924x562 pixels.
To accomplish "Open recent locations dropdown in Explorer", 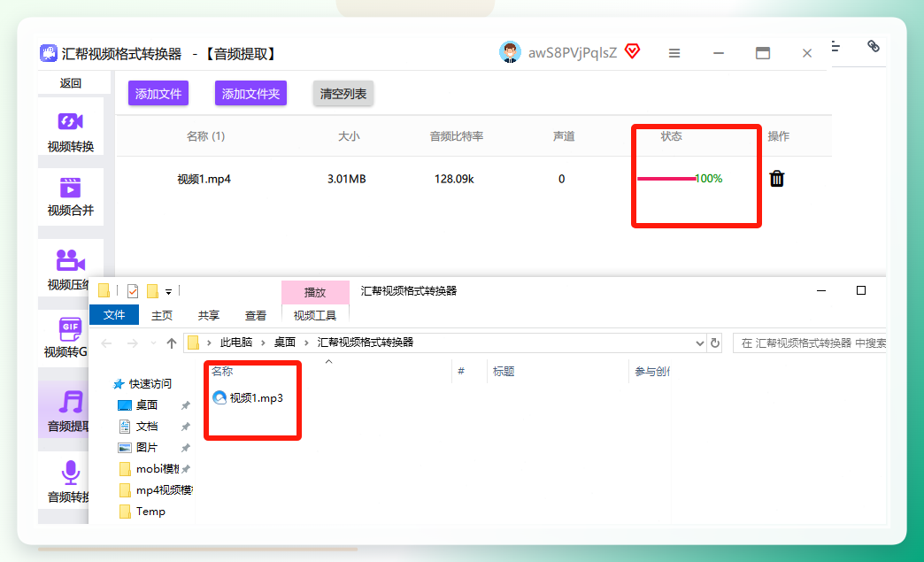I will pyautogui.click(x=154, y=343).
